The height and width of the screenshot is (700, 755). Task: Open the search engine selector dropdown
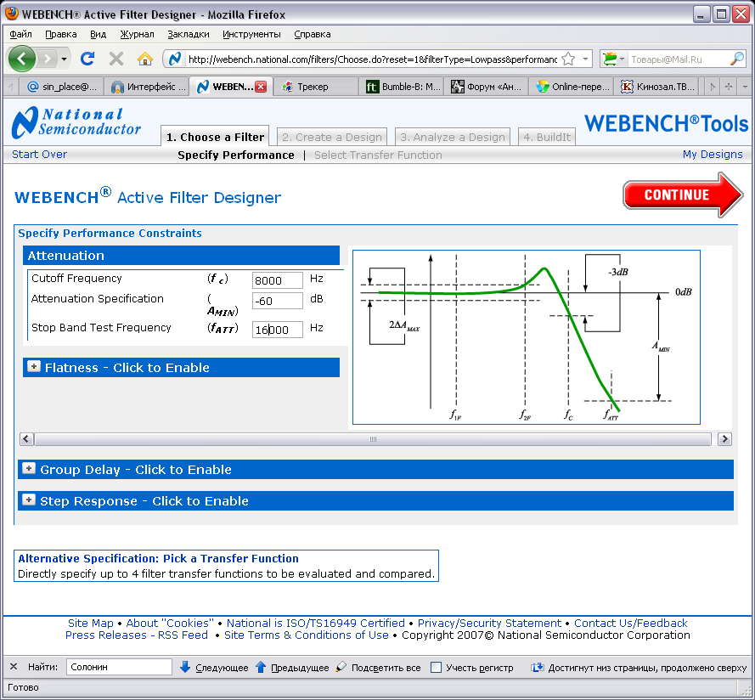[x=613, y=59]
